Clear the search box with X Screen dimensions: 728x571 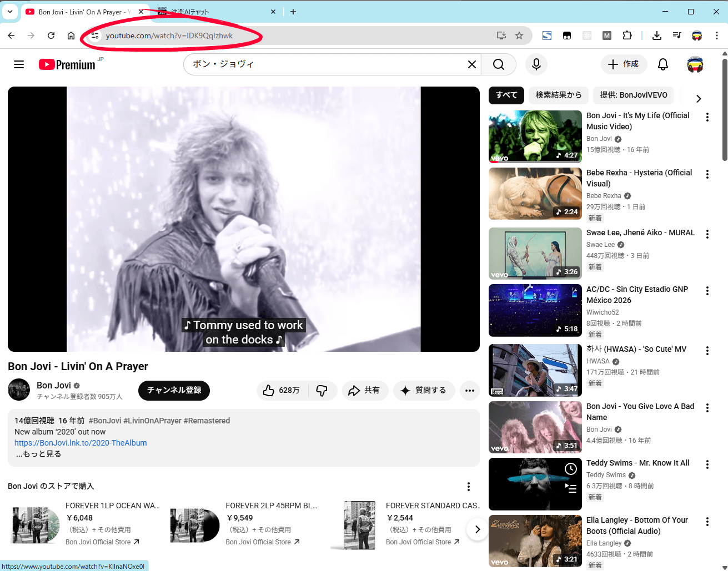click(x=472, y=64)
